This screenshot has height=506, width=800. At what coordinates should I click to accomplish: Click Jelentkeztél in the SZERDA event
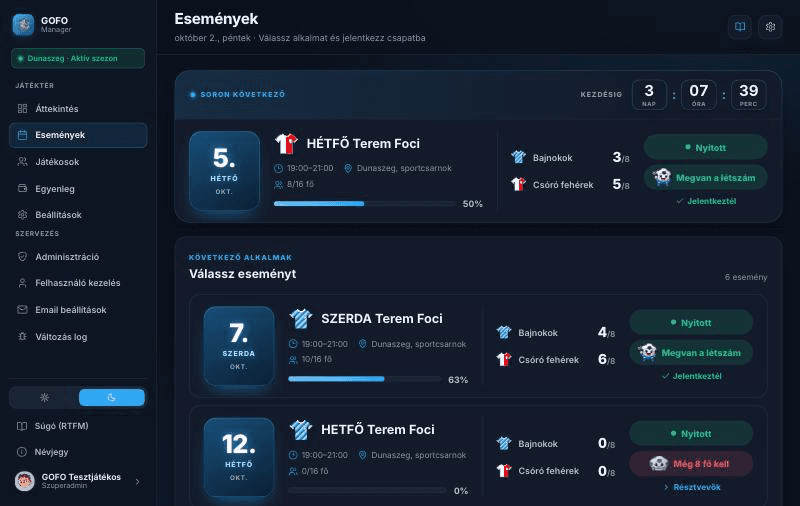(x=692, y=376)
